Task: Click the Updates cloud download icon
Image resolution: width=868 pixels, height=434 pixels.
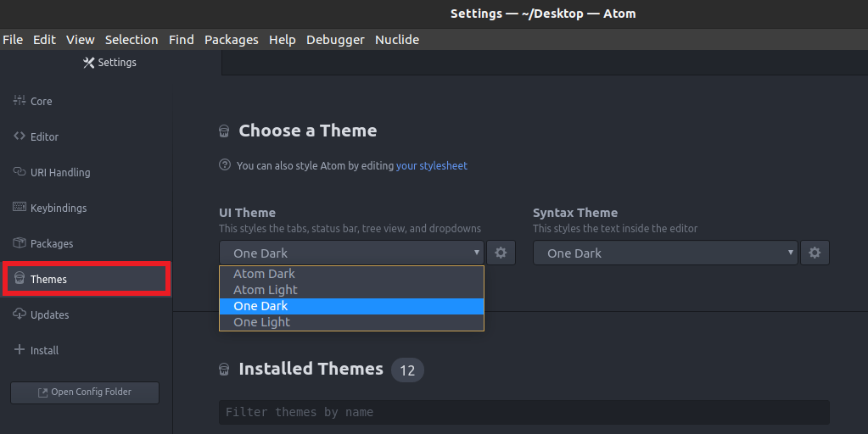Action: click(20, 314)
